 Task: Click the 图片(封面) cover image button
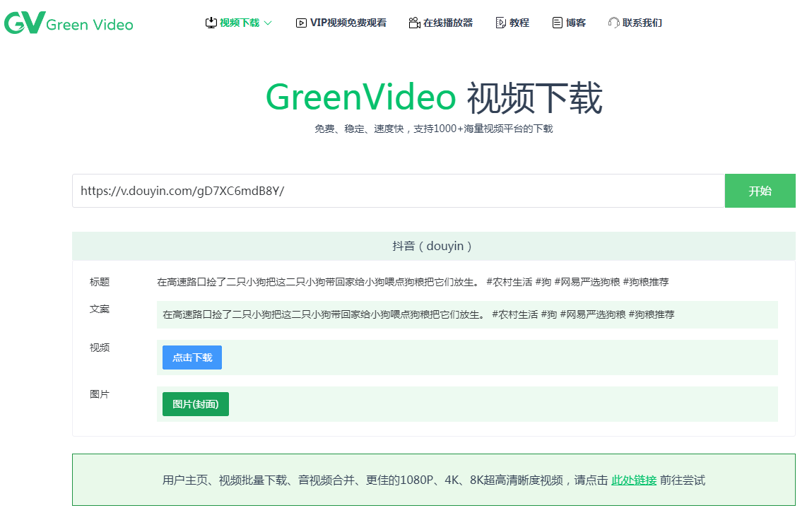click(195, 403)
